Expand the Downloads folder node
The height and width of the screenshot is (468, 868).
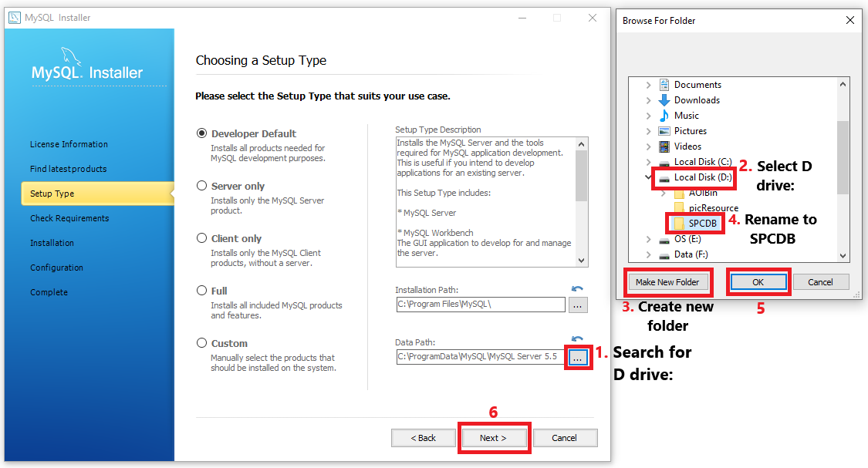[x=648, y=101]
